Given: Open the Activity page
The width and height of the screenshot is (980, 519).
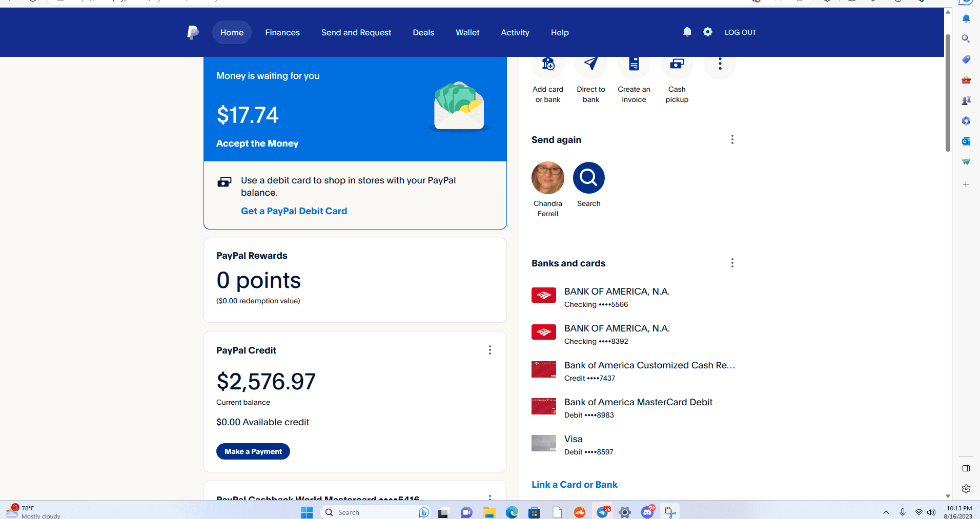Looking at the screenshot, I should (515, 32).
